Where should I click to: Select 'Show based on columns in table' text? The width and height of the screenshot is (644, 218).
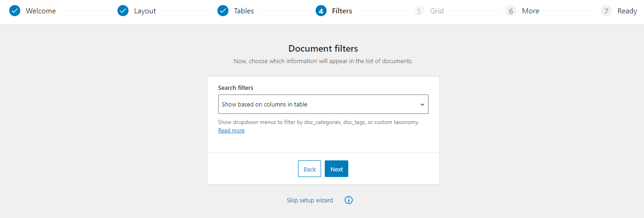[264, 104]
